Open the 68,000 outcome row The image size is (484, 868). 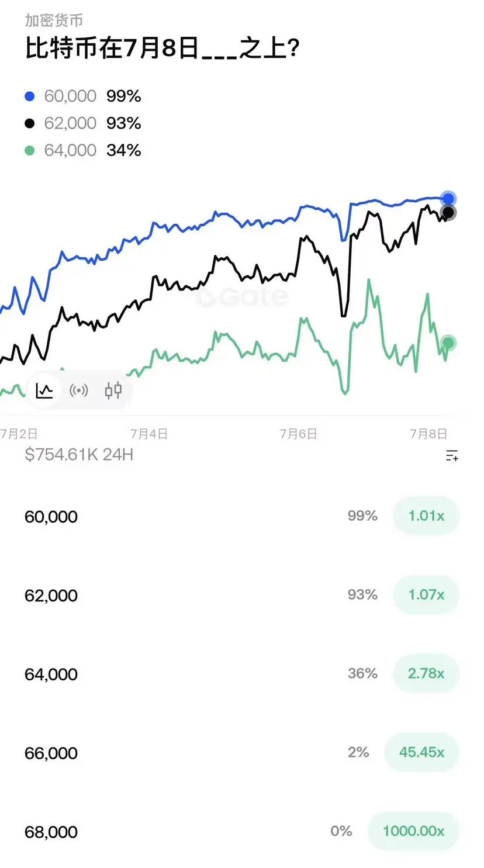[x=242, y=831]
